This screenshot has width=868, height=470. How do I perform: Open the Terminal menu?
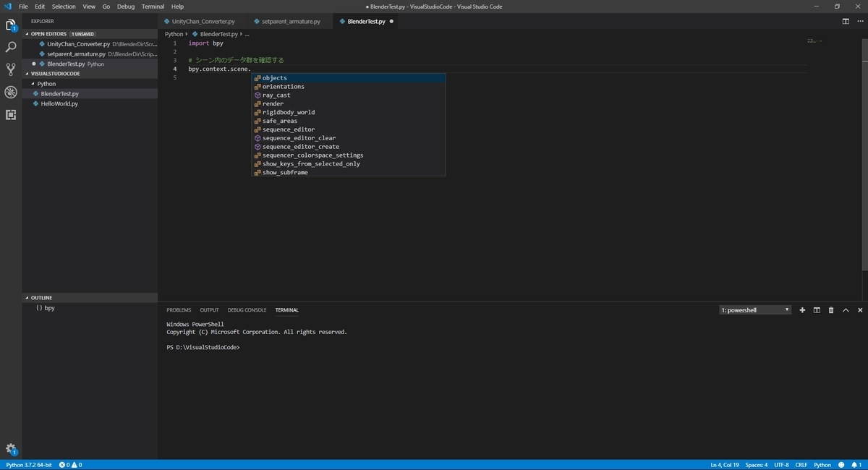(x=152, y=7)
